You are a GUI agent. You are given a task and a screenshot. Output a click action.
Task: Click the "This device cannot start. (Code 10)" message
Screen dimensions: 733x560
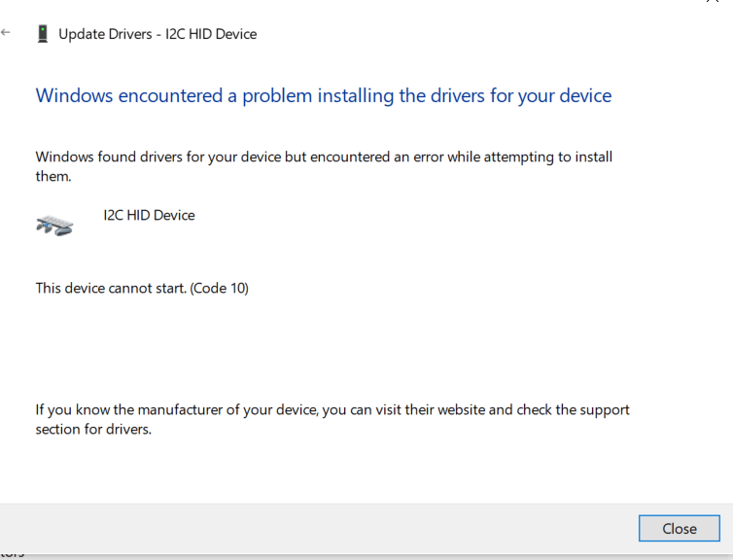tap(142, 288)
